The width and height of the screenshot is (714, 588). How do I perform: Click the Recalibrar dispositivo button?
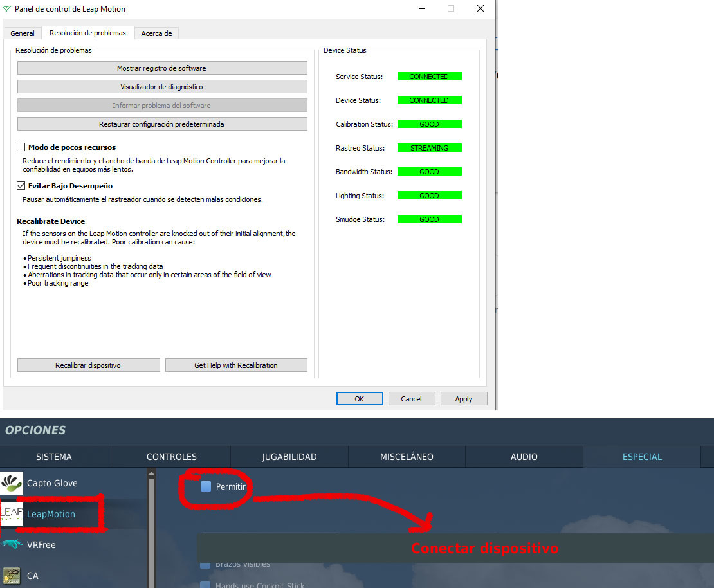88,365
